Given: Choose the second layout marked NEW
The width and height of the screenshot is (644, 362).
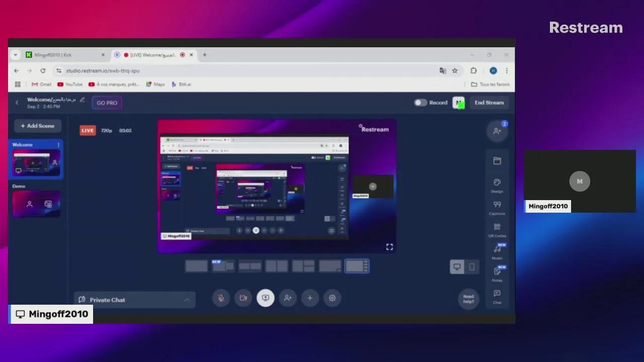Looking at the screenshot, I should point(223,266).
